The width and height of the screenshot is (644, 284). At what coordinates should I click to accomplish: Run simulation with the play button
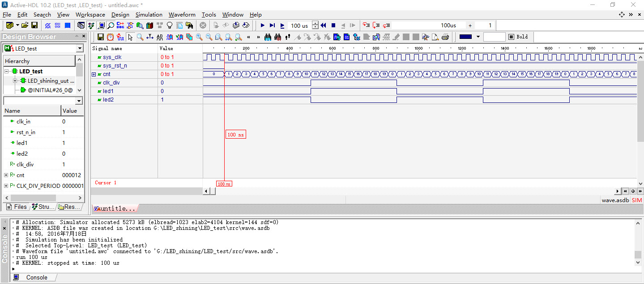(x=263, y=25)
